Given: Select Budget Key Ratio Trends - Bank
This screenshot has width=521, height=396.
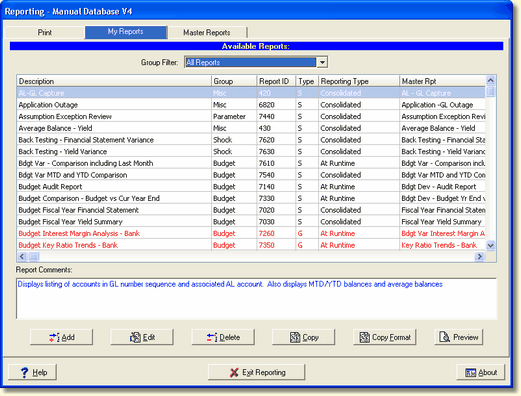Looking at the screenshot, I should (x=251, y=245).
